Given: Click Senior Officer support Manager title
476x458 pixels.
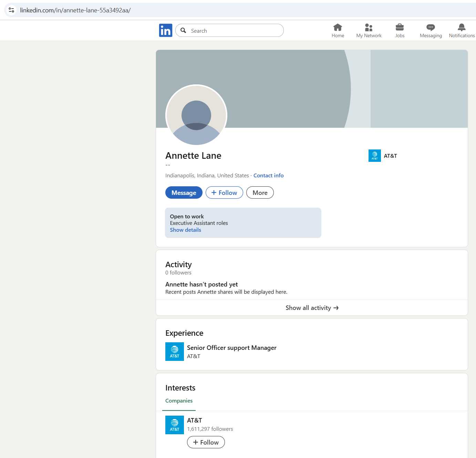Looking at the screenshot, I should [x=232, y=347].
